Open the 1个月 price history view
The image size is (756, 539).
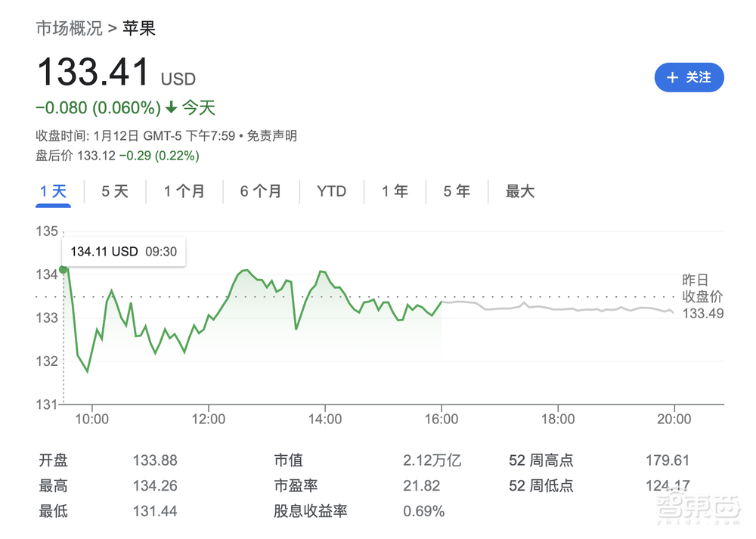tap(184, 192)
